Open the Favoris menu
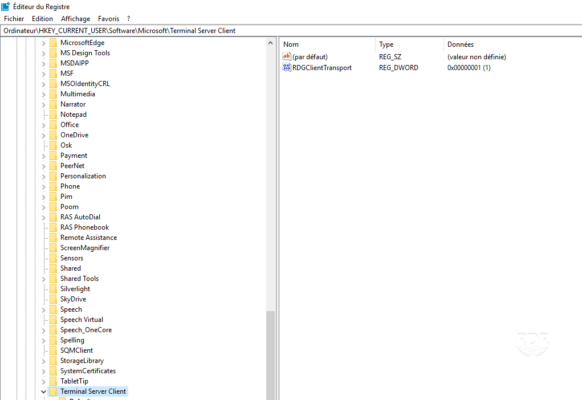The height and width of the screenshot is (400, 582). (108, 19)
